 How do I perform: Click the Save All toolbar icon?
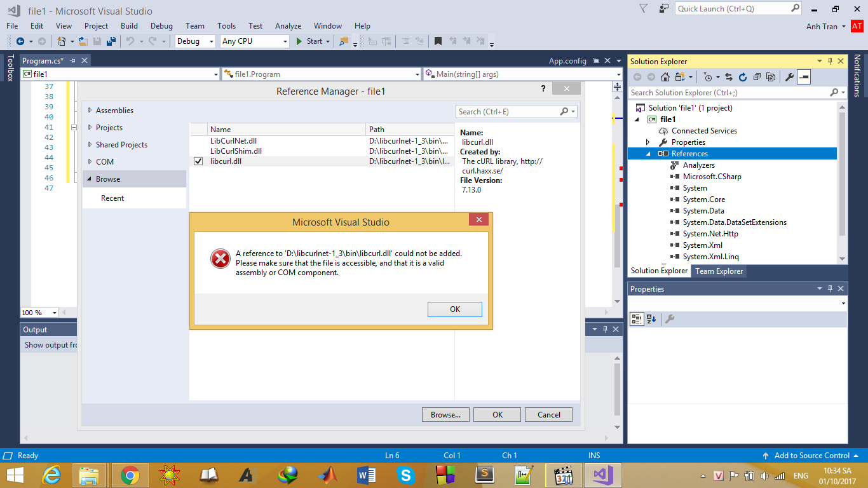coord(111,41)
